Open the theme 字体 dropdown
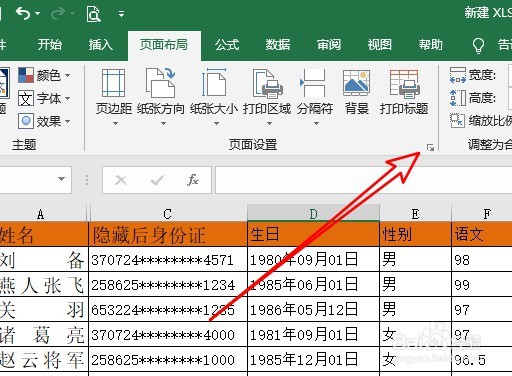The image size is (512, 376). coord(44,98)
